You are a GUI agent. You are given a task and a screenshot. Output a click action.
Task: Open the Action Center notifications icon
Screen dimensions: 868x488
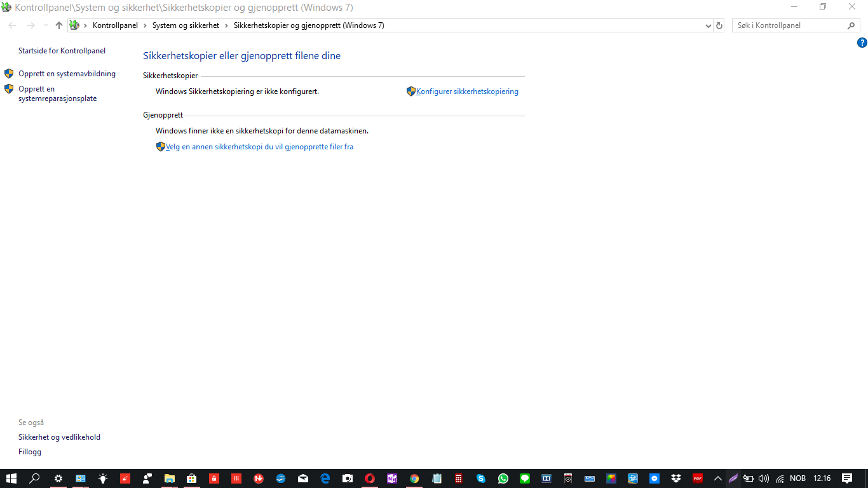[x=847, y=478]
